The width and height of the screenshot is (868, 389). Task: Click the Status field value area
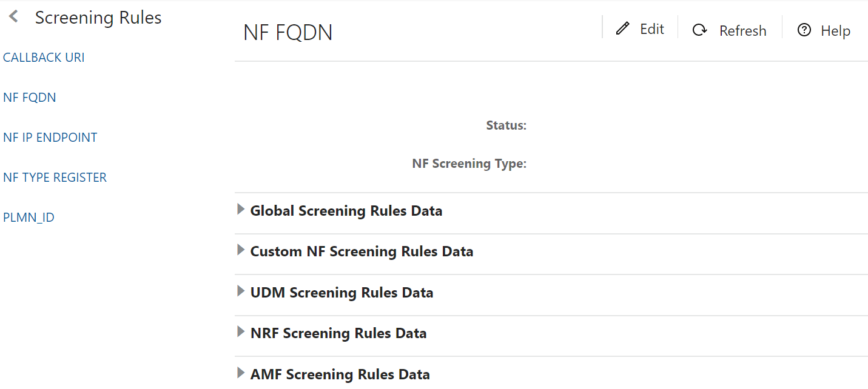(558, 125)
